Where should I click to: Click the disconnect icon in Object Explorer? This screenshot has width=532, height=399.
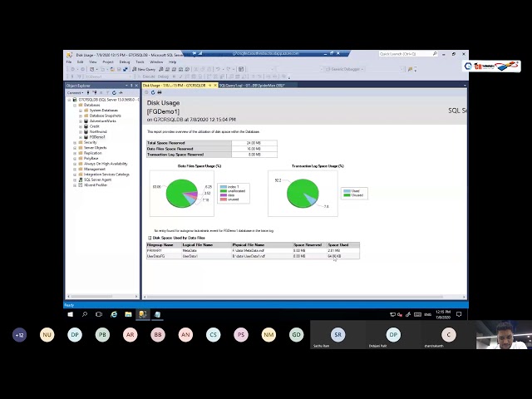95,92
